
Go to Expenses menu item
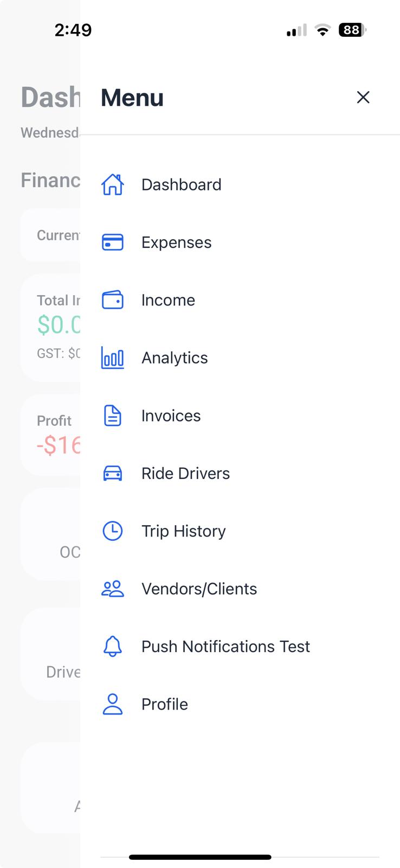[176, 242]
